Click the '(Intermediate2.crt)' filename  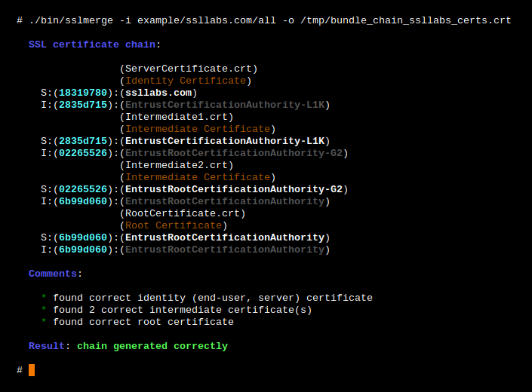pos(177,165)
